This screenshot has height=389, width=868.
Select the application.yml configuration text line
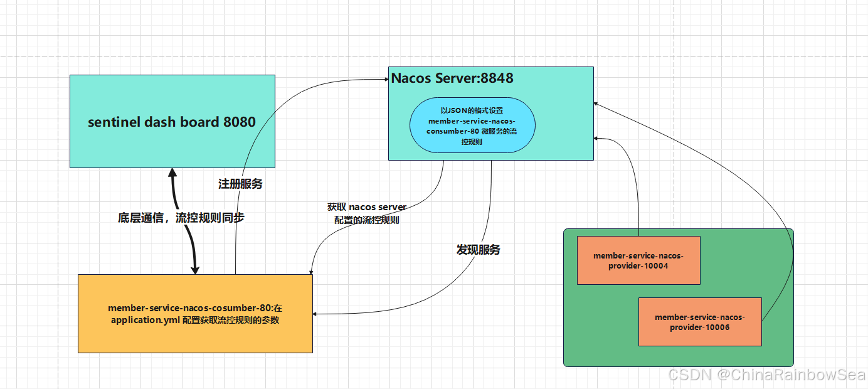pyautogui.click(x=194, y=319)
